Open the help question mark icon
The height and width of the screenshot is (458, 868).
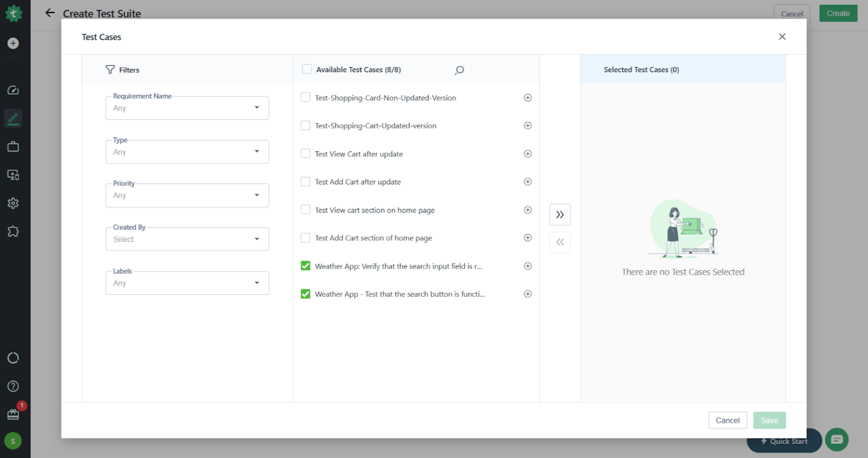13,386
